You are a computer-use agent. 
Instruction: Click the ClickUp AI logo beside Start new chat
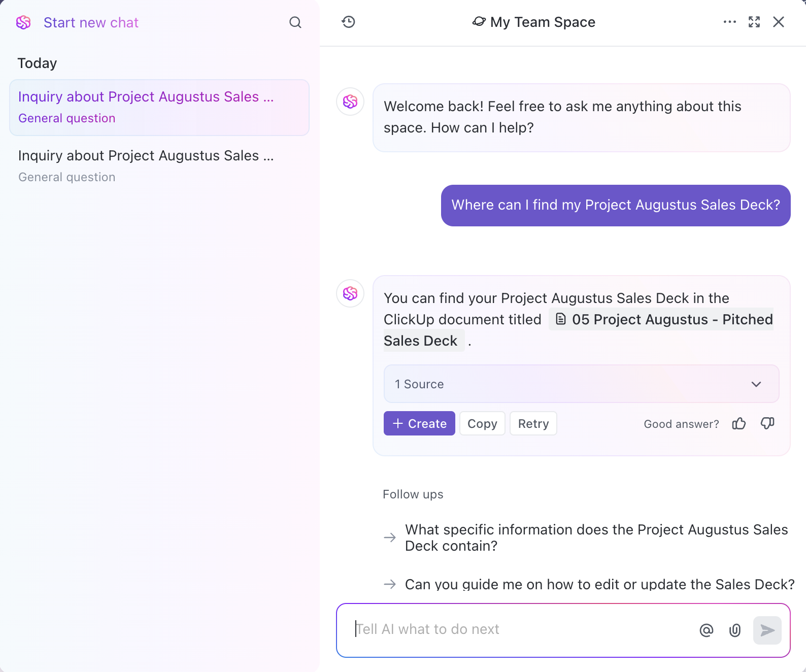23,22
